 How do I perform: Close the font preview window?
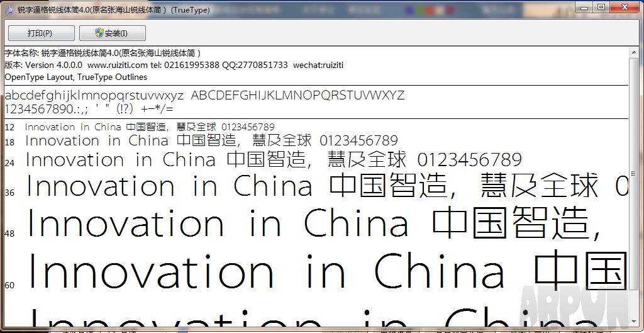[625, 7]
